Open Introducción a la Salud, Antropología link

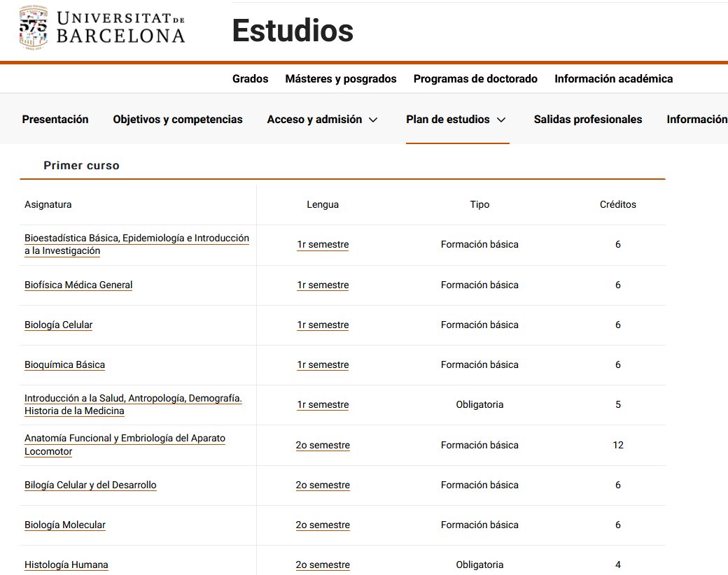pos(133,404)
